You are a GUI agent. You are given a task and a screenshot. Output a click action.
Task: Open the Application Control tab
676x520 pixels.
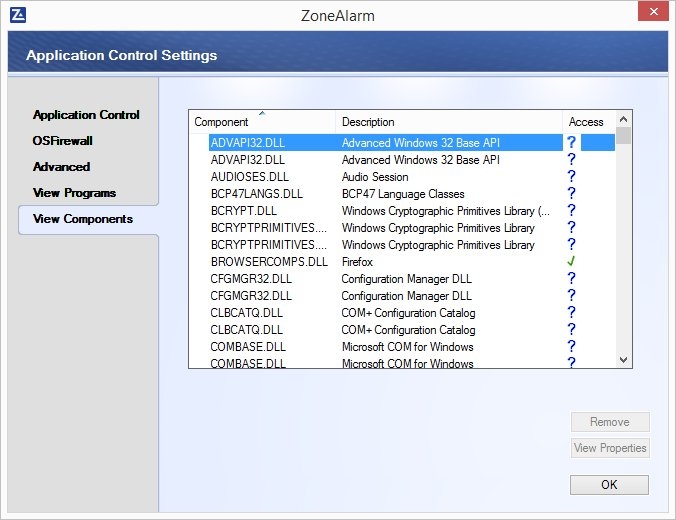click(86, 115)
